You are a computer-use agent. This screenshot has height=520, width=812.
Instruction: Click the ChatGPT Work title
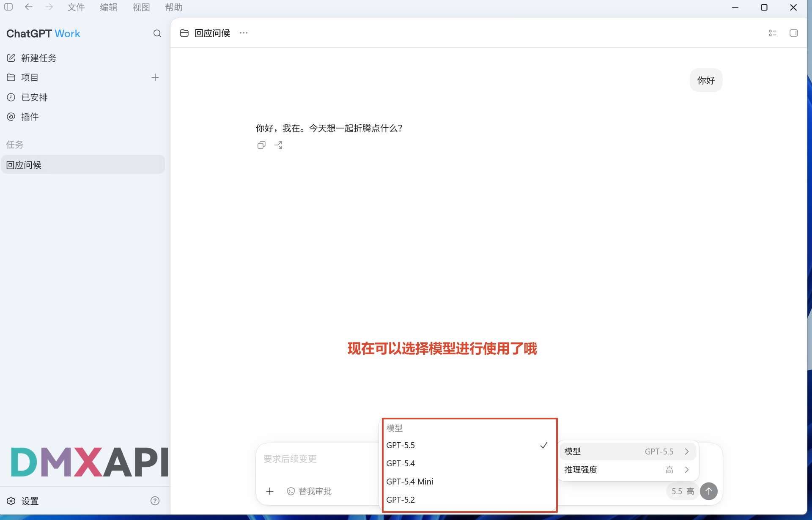43,33
